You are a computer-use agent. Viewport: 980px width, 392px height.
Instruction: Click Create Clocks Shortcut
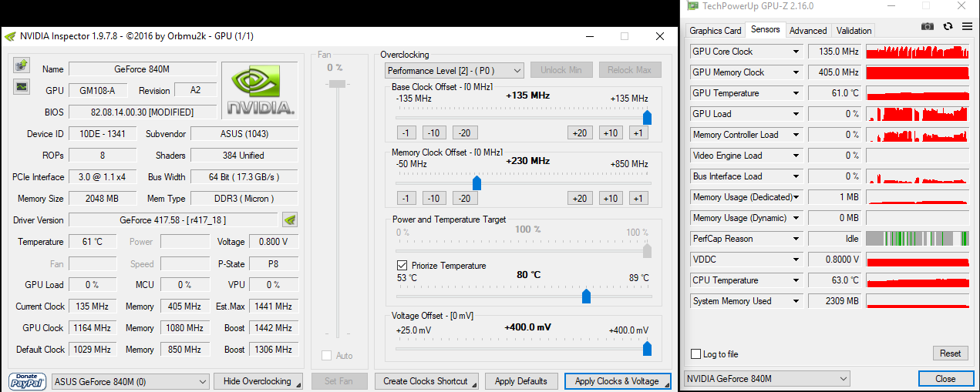[x=426, y=381]
